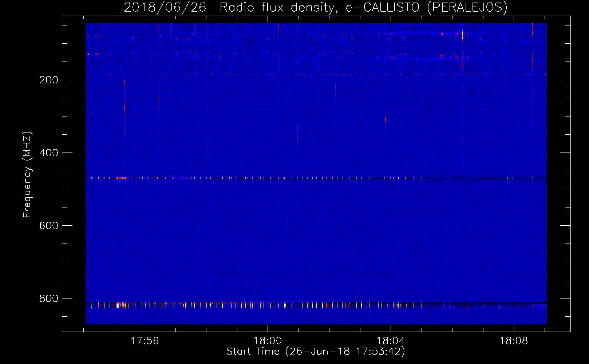
Task: Click the 600 frequency tick label
Action: click(x=49, y=226)
